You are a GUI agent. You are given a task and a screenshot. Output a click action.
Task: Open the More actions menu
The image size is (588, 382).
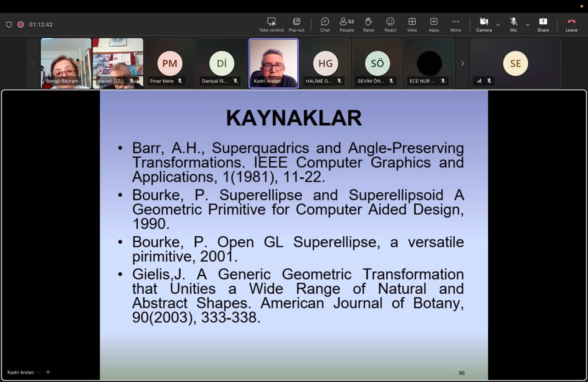(455, 25)
